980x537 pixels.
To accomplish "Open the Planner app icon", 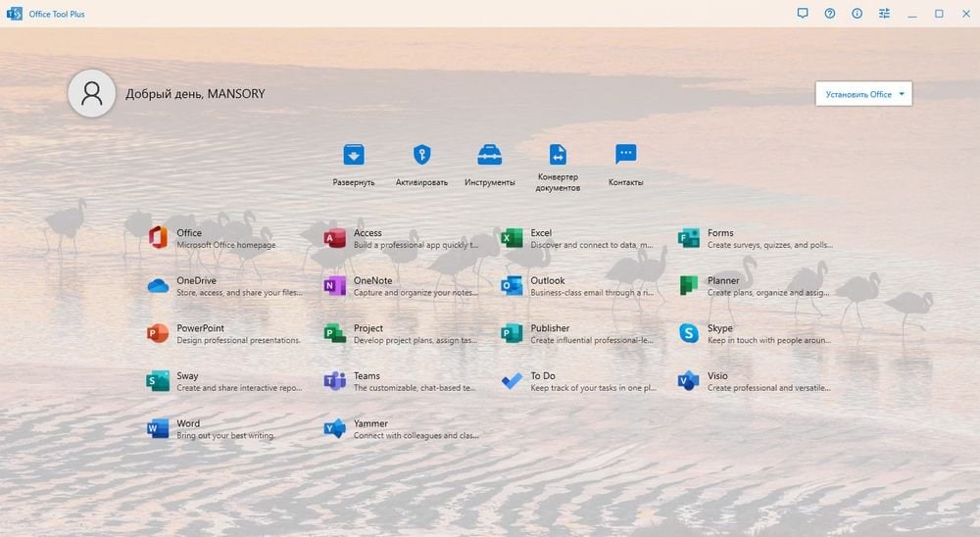I will tap(689, 286).
